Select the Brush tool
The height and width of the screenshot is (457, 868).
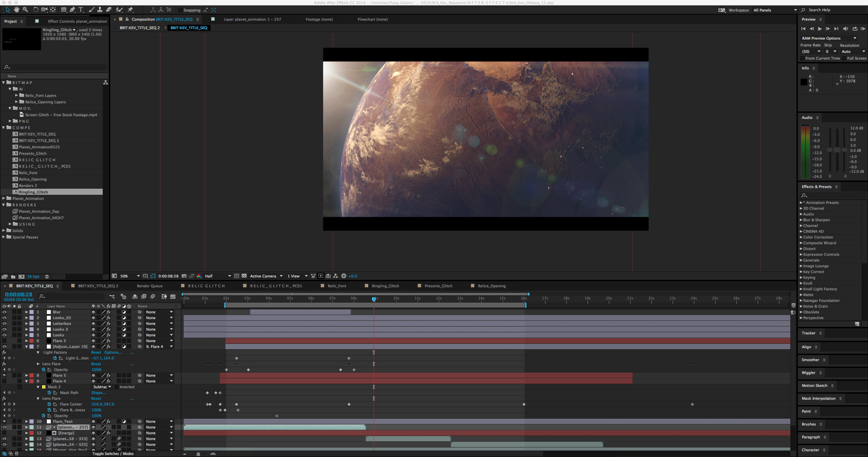click(91, 10)
